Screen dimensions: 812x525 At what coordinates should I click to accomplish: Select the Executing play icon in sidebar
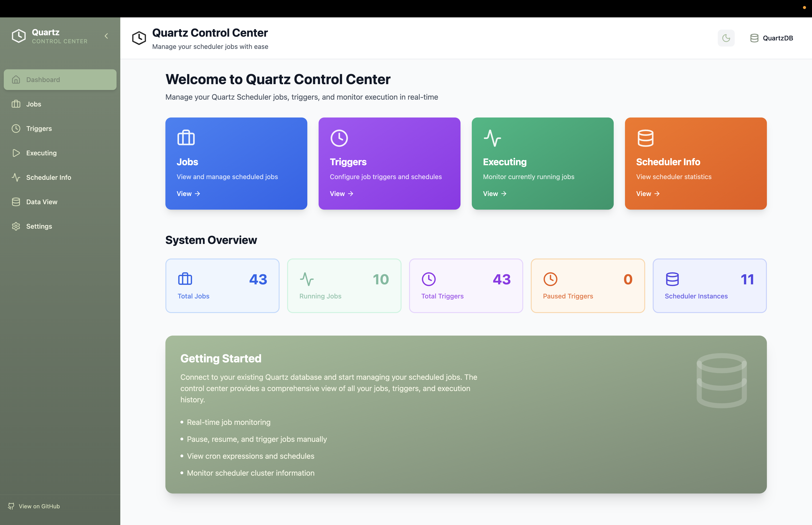coord(16,153)
